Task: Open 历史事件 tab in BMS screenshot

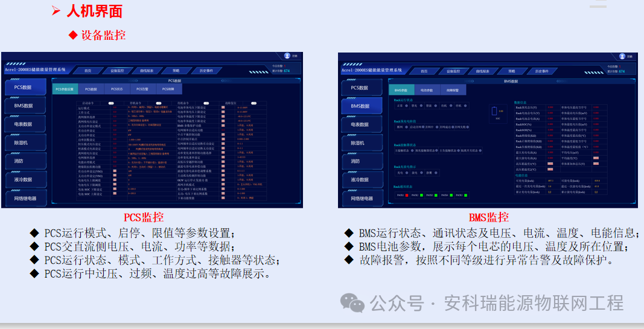Action: pos(542,71)
